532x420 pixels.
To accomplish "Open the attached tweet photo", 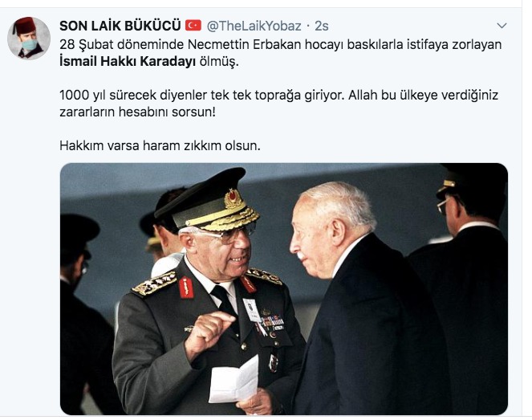I will point(283,289).
